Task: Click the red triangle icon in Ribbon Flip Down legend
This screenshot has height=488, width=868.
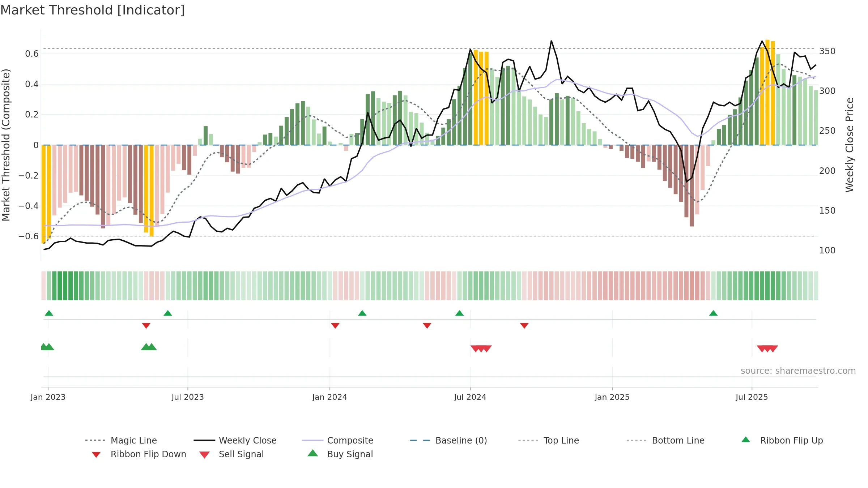Action: [96, 455]
